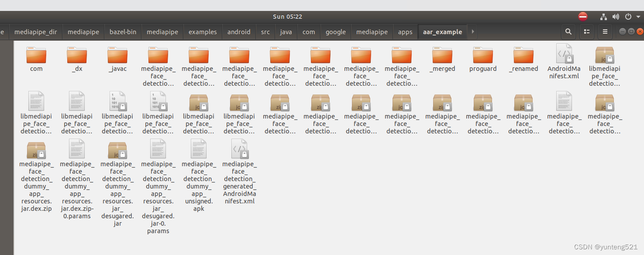Select the _merged folder
644x255 pixels.
442,59
